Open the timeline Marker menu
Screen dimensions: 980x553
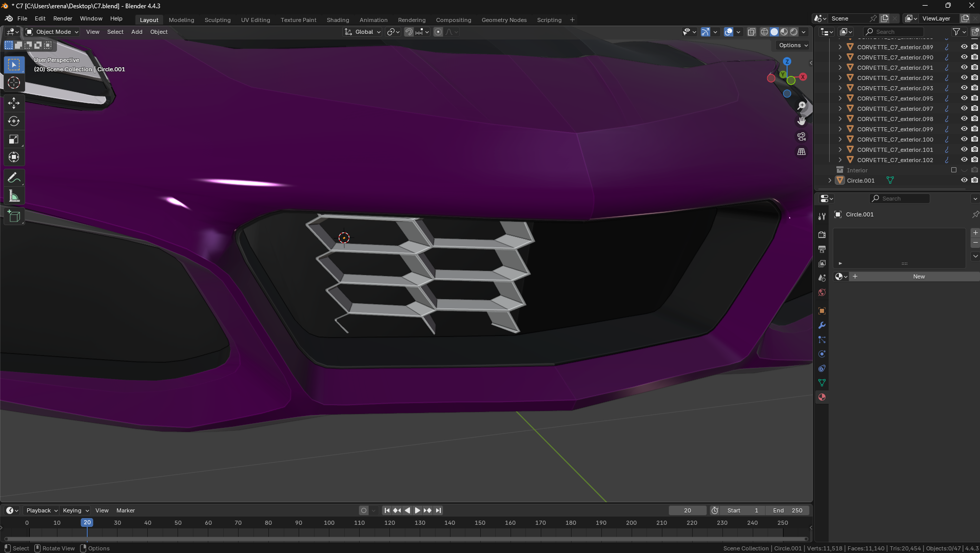click(126, 510)
